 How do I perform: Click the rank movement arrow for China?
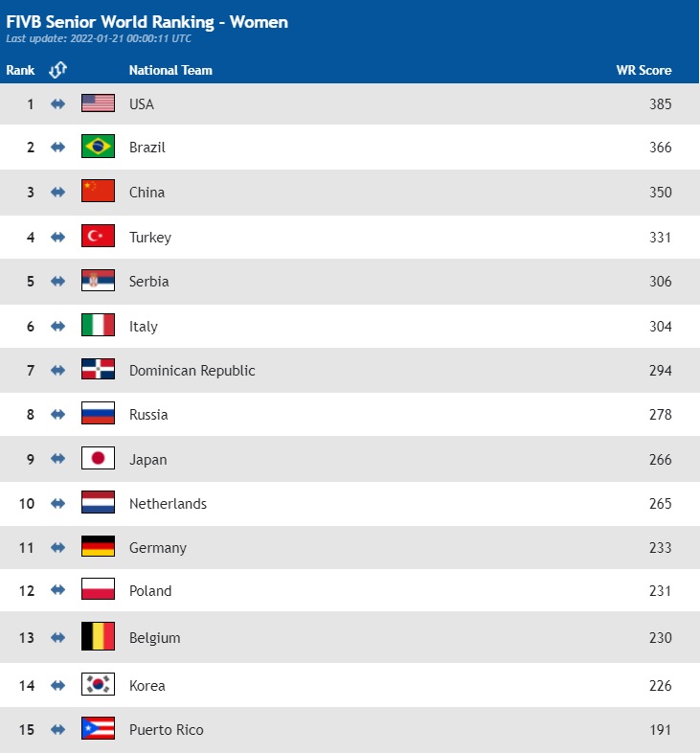click(x=57, y=193)
